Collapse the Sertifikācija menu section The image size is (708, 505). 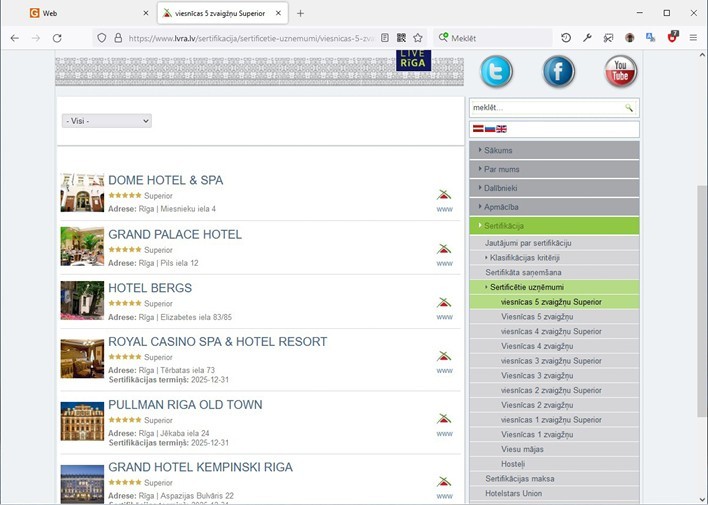tap(554, 226)
